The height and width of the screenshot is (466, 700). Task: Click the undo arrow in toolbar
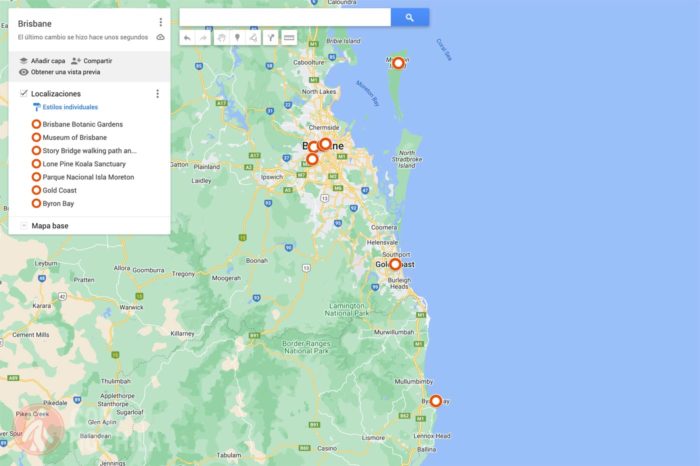[x=187, y=38]
